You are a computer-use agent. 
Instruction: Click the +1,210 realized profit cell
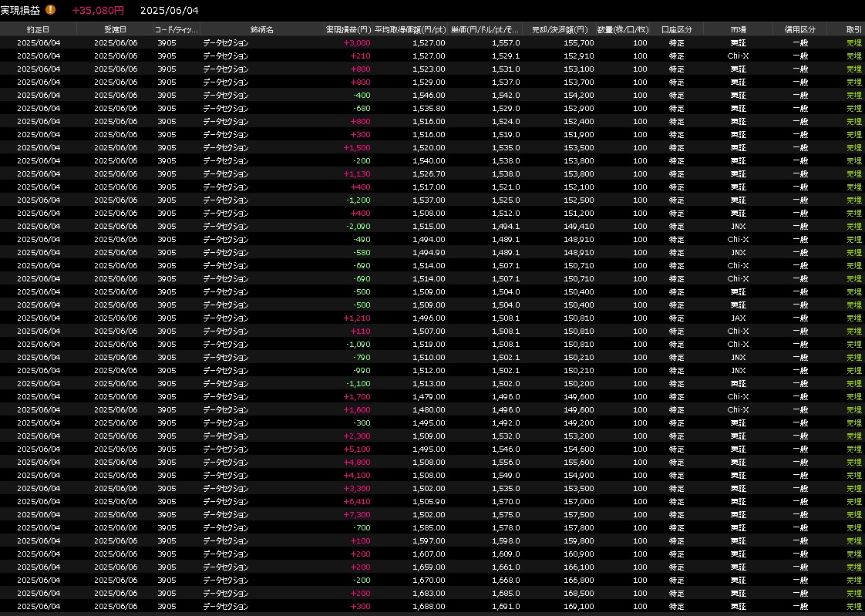pos(357,318)
